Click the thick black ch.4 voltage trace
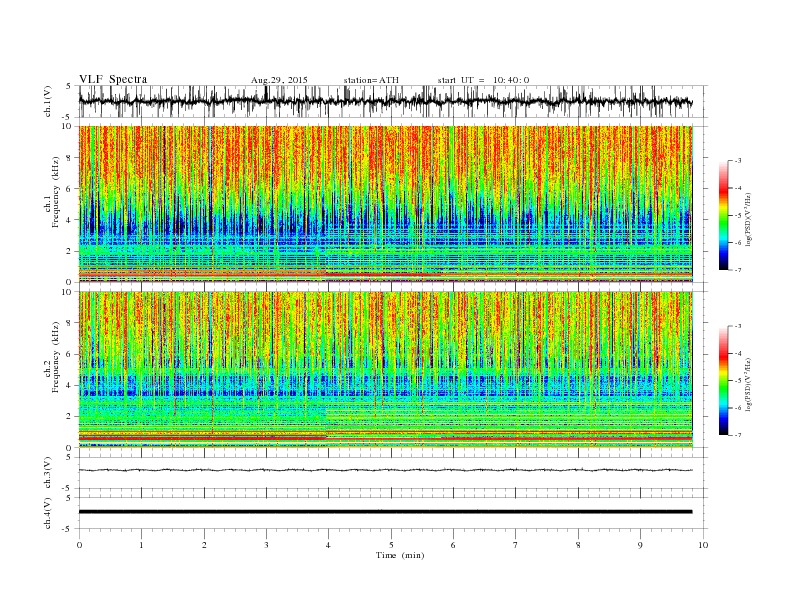The height and width of the screenshot is (612, 792). (385, 512)
